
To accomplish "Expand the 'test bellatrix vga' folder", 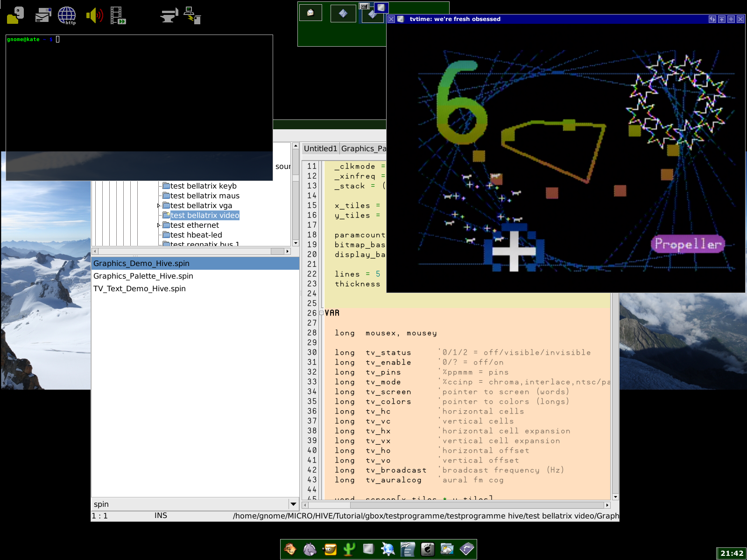I will tap(159, 205).
